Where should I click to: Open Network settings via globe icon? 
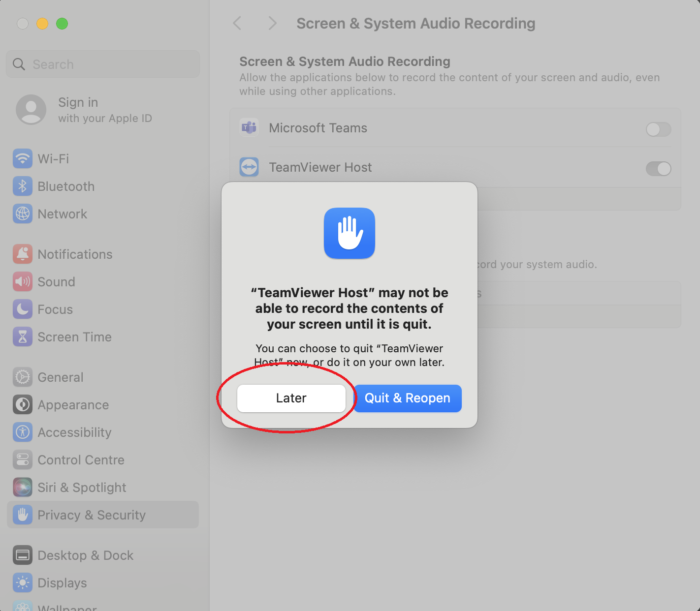[23, 214]
